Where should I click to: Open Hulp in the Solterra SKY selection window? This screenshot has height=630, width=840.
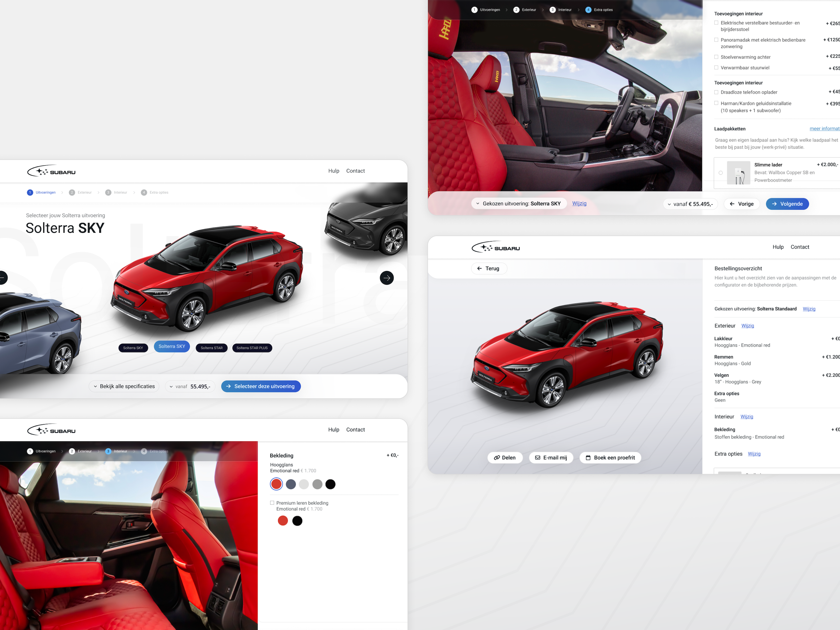(x=334, y=171)
